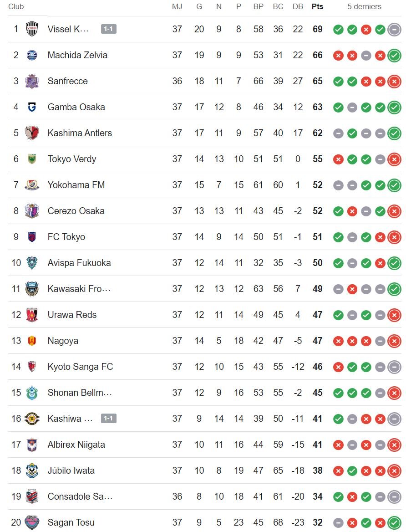Open the Kyoto Sanga FC team link
Screen dimensions: 406x532
[x=80, y=367]
